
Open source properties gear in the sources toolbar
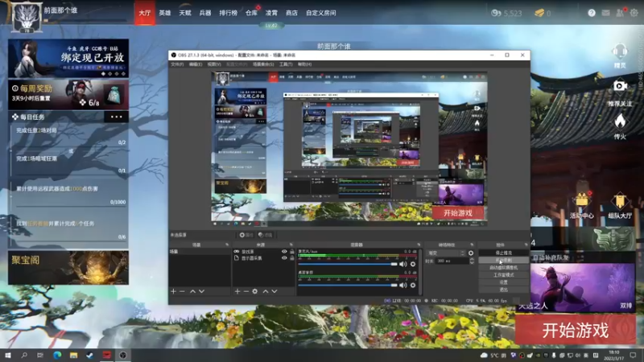[x=255, y=291]
